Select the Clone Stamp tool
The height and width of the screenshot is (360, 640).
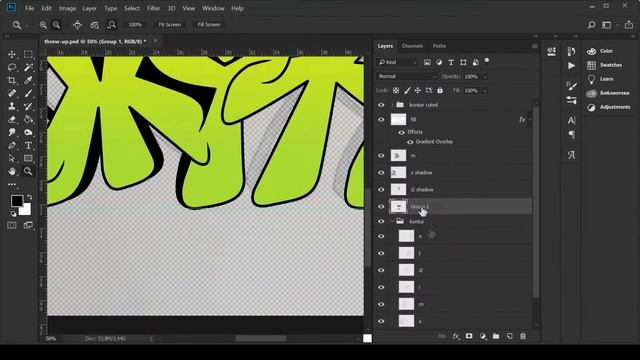(12, 107)
